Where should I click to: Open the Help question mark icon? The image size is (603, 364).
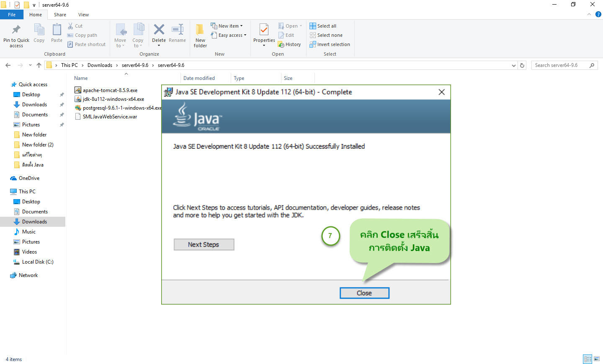[x=598, y=14]
